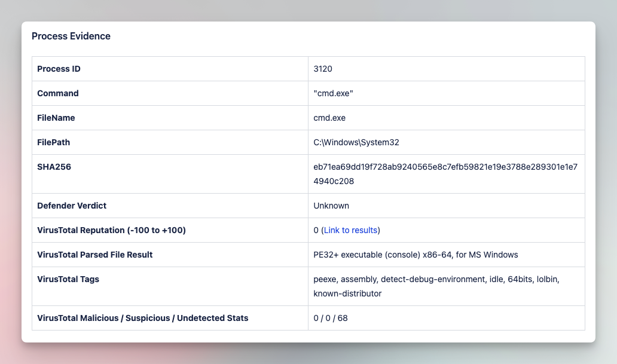
Task: Click the 'Defender Verdict' label
Action: (72, 206)
